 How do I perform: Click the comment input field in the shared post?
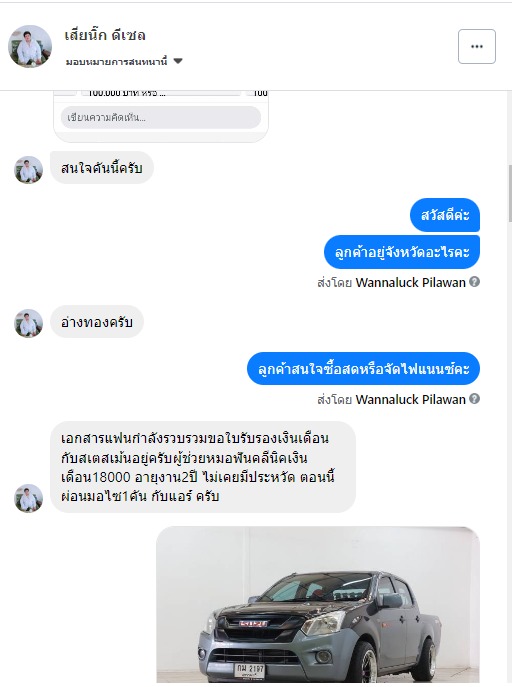coord(161,117)
